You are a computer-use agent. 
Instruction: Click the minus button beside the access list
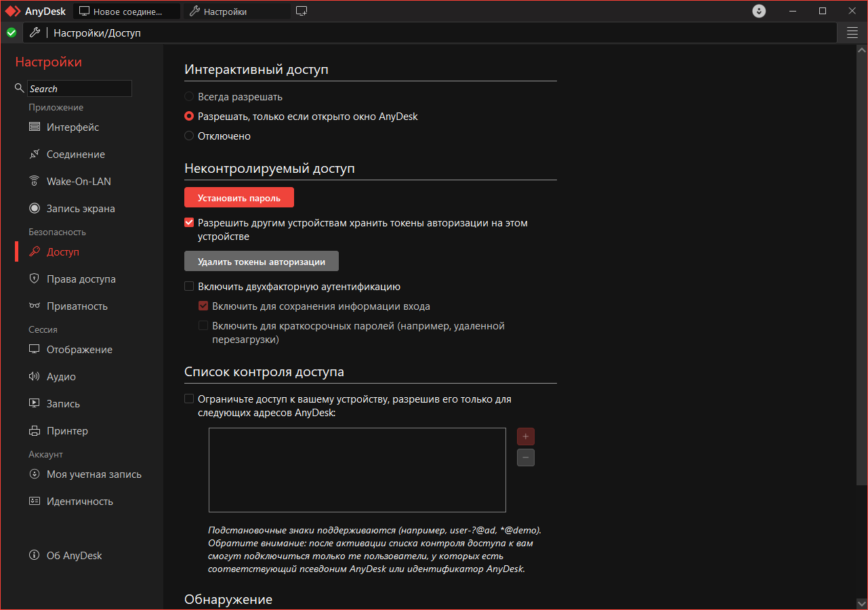526,457
